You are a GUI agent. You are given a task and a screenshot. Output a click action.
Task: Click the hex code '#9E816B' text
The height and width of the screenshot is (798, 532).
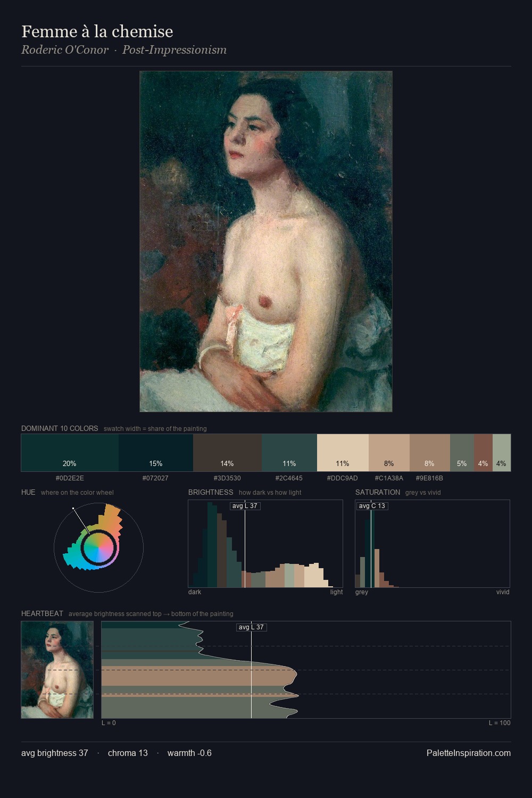coord(429,478)
